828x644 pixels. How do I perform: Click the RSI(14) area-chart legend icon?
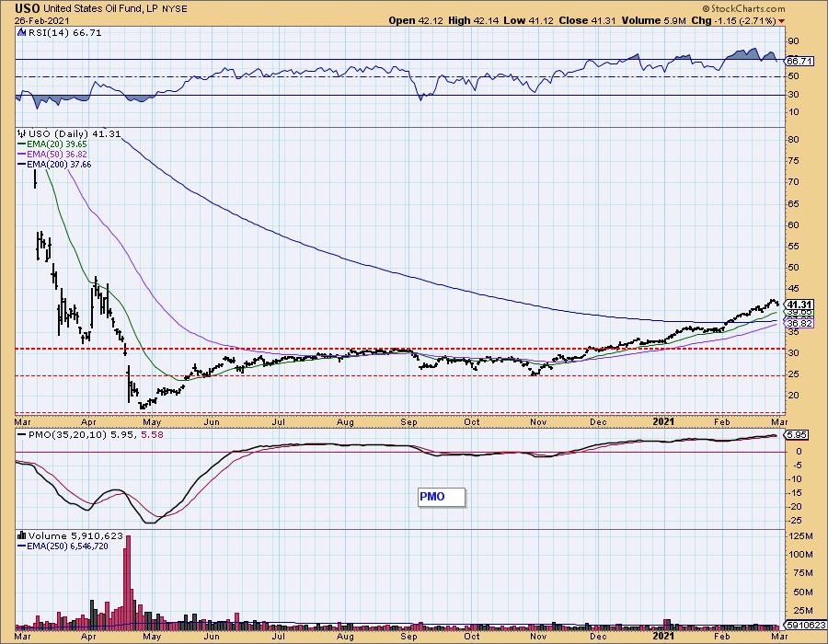(x=21, y=33)
